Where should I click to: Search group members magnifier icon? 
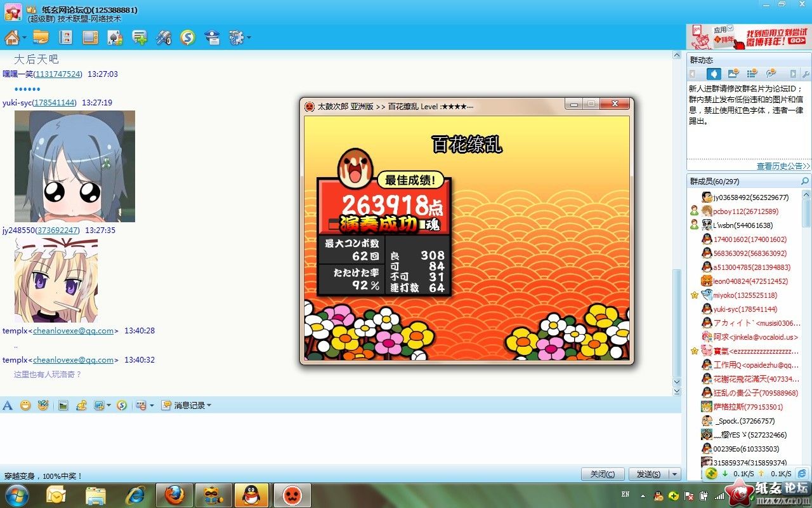pos(805,182)
